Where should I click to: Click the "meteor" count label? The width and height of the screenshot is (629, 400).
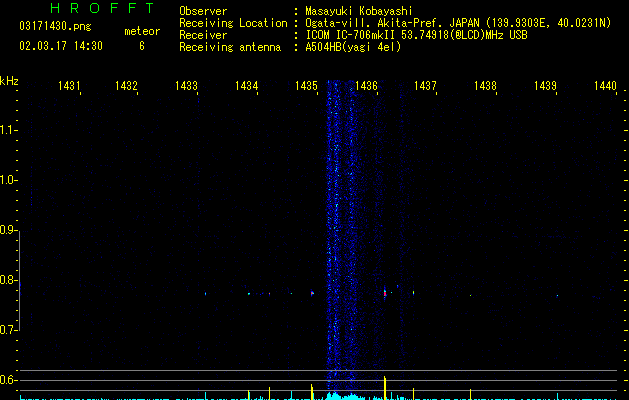(142, 31)
